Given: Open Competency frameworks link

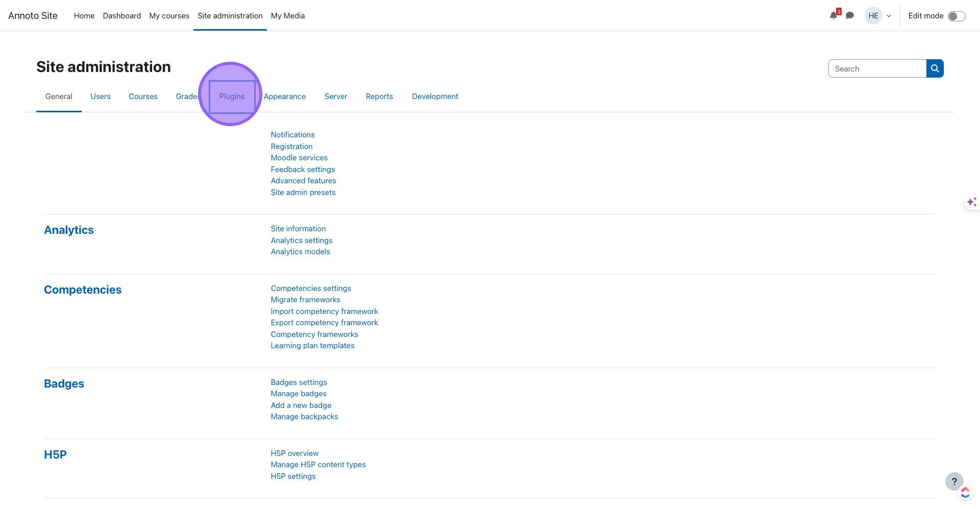Looking at the screenshot, I should pyautogui.click(x=314, y=334).
